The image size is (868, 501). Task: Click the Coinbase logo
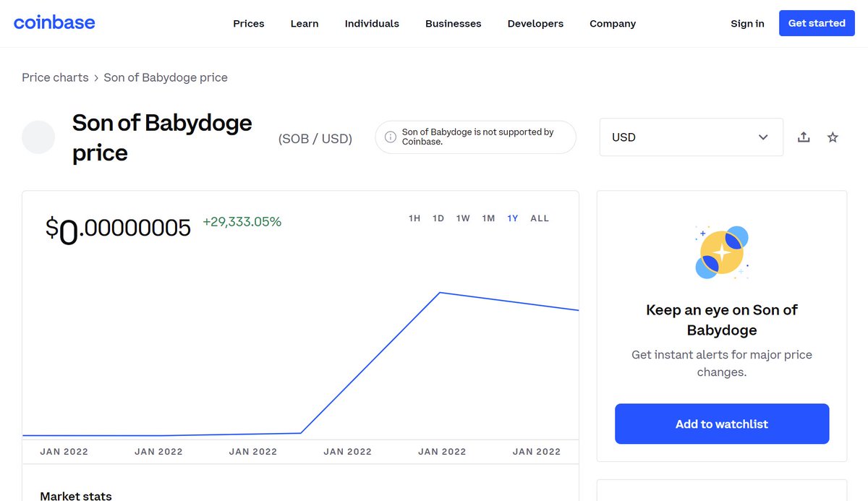pyautogui.click(x=54, y=22)
